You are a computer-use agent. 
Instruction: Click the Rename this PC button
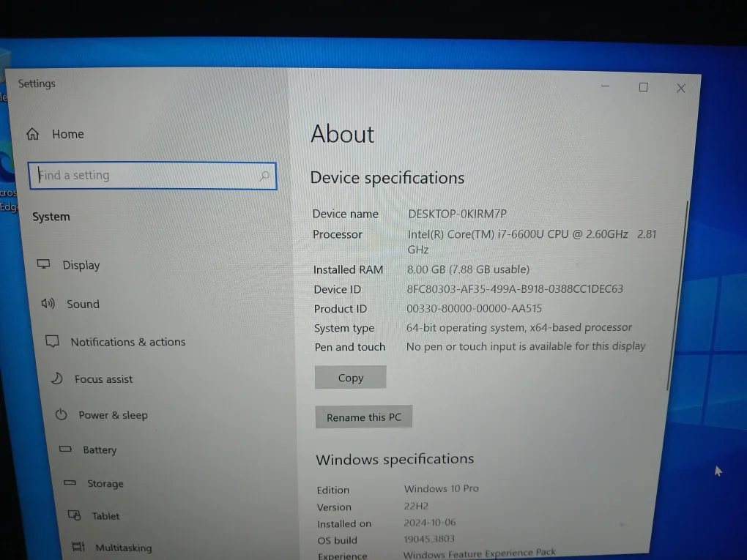coord(363,416)
